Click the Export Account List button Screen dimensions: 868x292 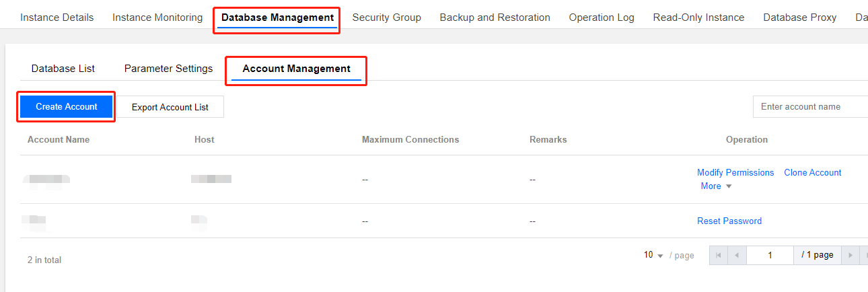[x=170, y=107]
